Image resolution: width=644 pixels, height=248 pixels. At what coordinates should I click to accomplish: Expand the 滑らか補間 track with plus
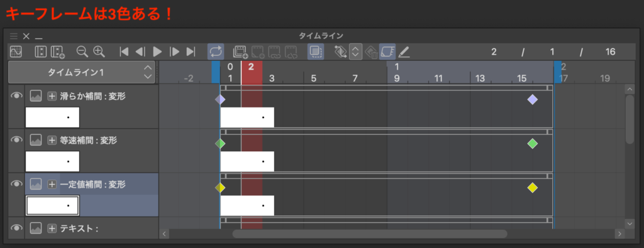click(x=52, y=96)
